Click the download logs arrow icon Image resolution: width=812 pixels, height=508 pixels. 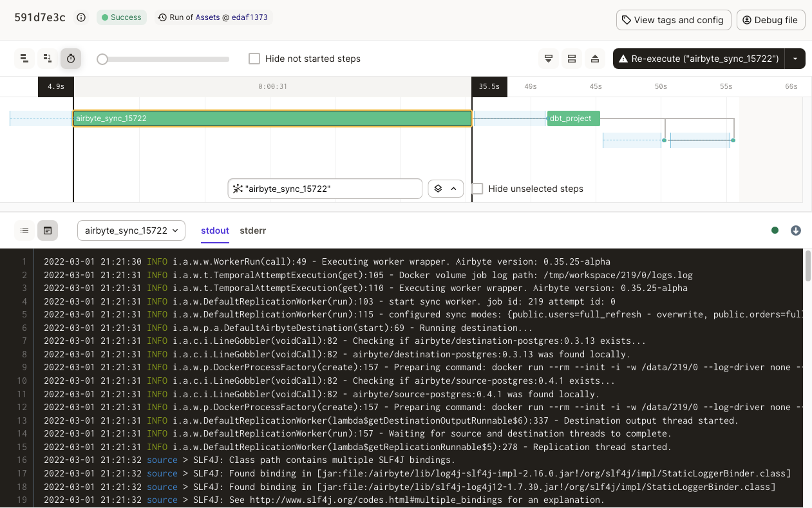pyautogui.click(x=796, y=230)
